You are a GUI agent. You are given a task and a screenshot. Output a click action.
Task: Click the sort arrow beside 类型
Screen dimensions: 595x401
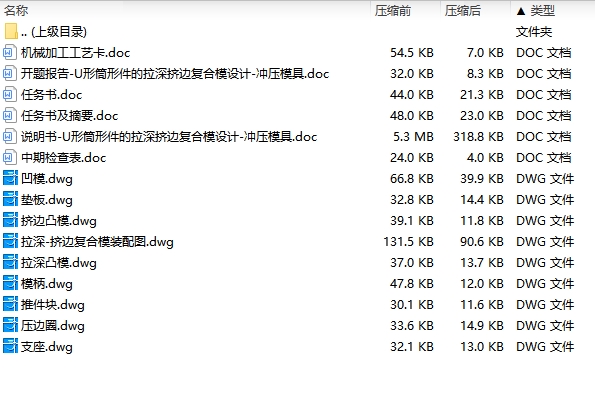[521, 11]
